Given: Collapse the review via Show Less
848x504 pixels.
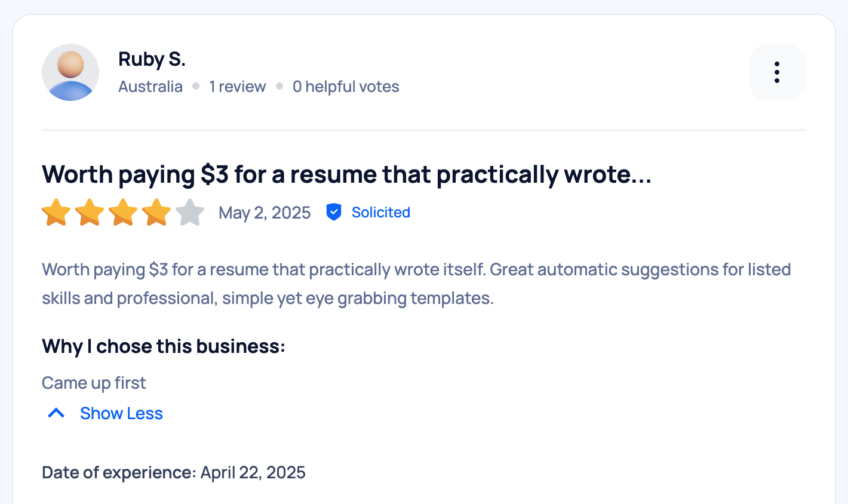Looking at the screenshot, I should (121, 413).
